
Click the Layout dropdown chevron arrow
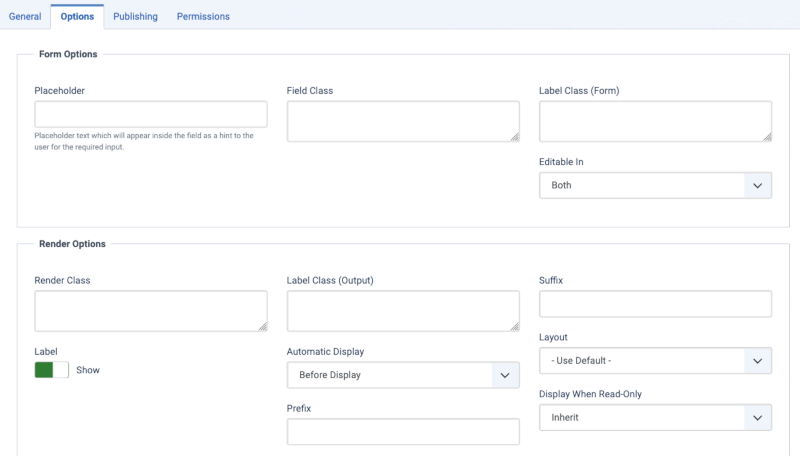[x=757, y=360]
